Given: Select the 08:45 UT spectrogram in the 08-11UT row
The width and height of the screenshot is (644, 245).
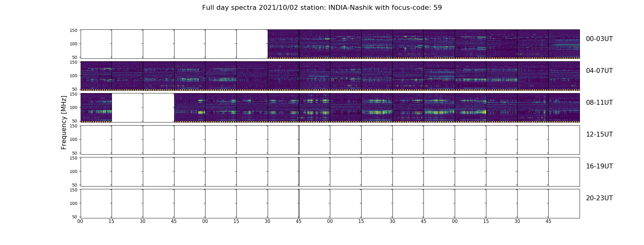Looking at the screenshot, I should (190, 108).
